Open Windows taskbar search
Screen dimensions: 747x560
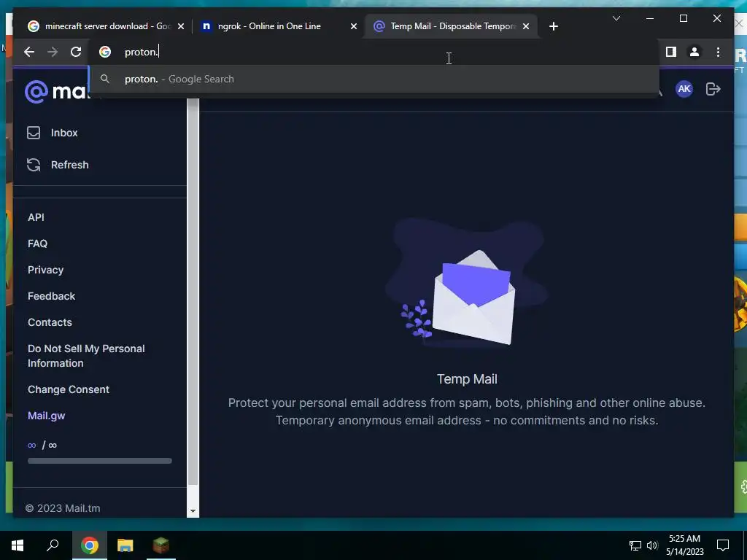(x=53, y=545)
